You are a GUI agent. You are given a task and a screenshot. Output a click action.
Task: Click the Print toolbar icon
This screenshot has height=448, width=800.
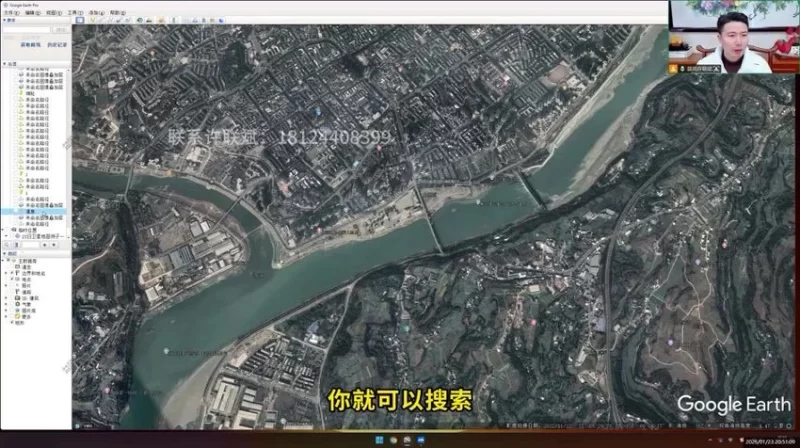pyautogui.click(x=195, y=20)
